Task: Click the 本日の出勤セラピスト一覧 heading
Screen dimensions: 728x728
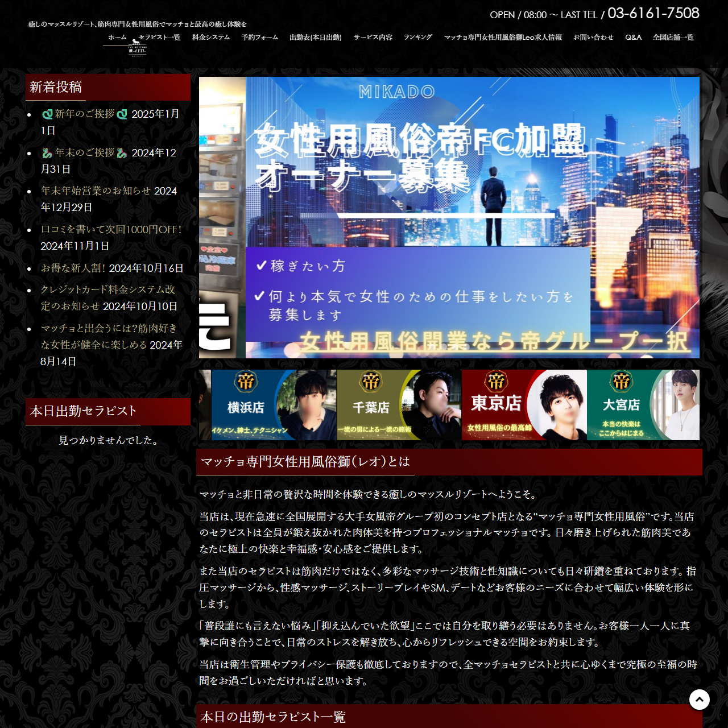Action: click(x=273, y=717)
